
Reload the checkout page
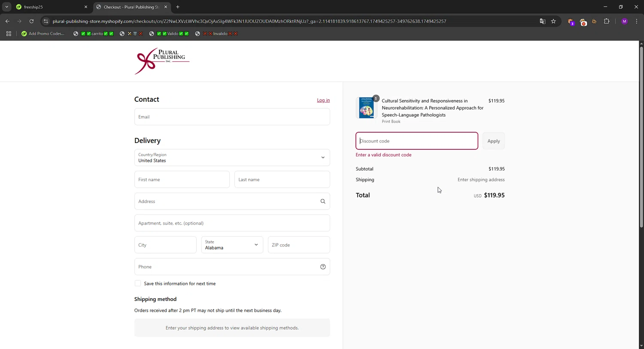pyautogui.click(x=31, y=21)
